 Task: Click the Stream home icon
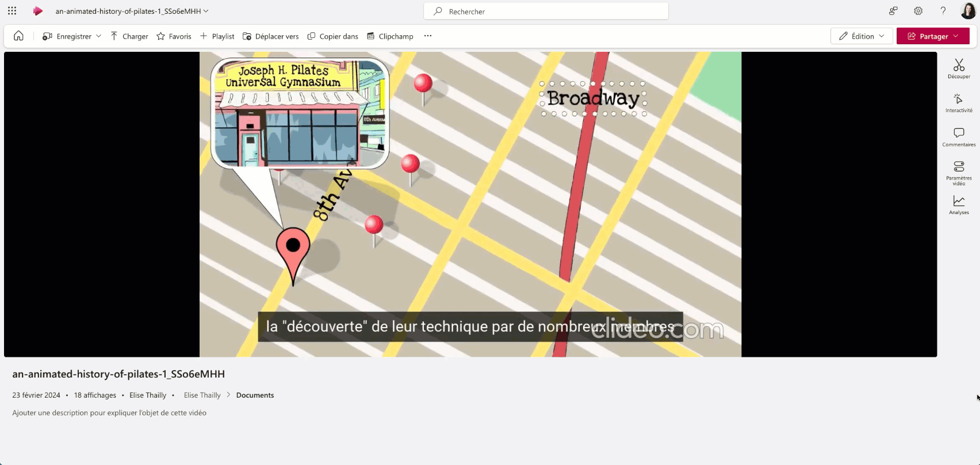click(x=18, y=36)
